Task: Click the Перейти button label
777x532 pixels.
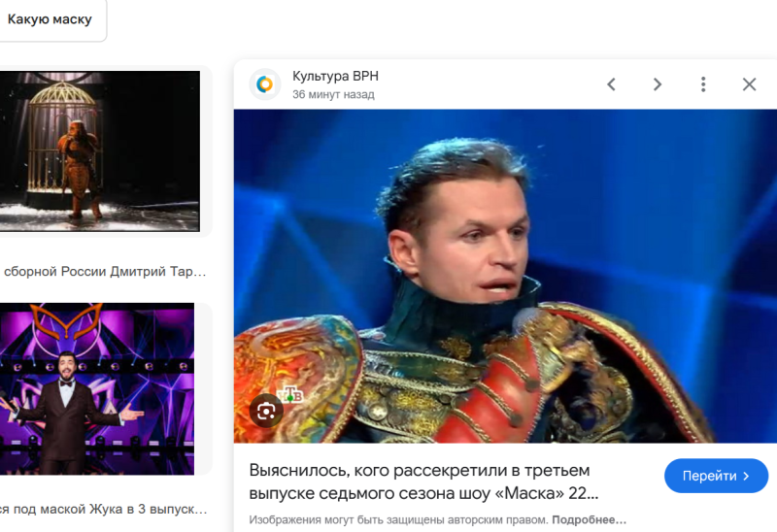Action: pyautogui.click(x=710, y=476)
